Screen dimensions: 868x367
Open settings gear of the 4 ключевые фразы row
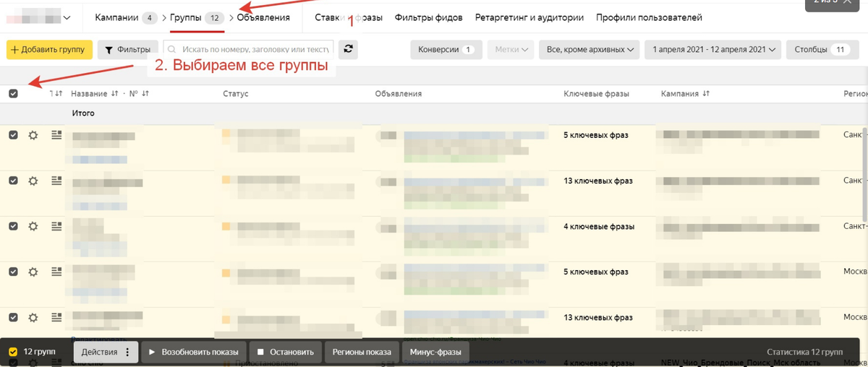pyautogui.click(x=33, y=226)
